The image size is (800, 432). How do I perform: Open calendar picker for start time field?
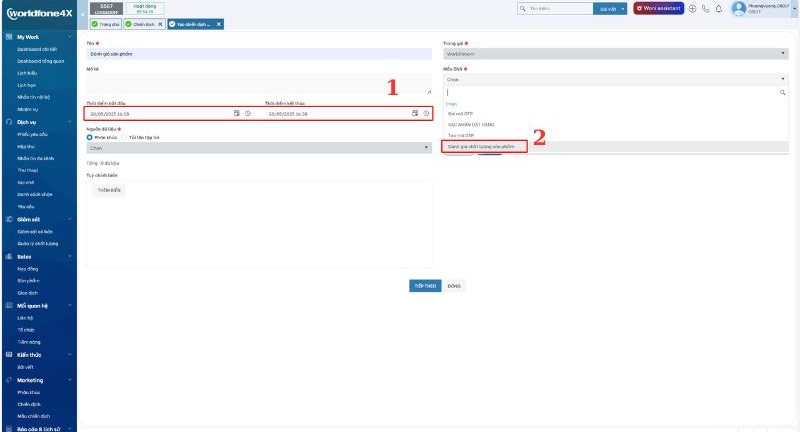pos(237,114)
